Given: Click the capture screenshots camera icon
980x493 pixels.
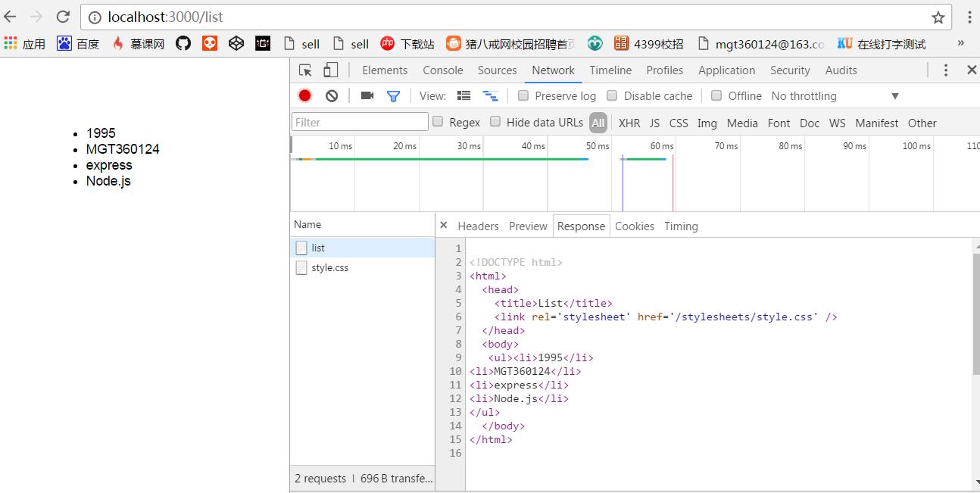Looking at the screenshot, I should click(x=367, y=95).
